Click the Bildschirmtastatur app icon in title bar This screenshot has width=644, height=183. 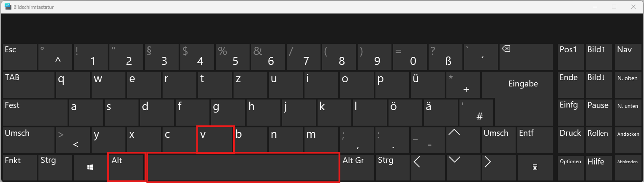[x=8, y=6]
